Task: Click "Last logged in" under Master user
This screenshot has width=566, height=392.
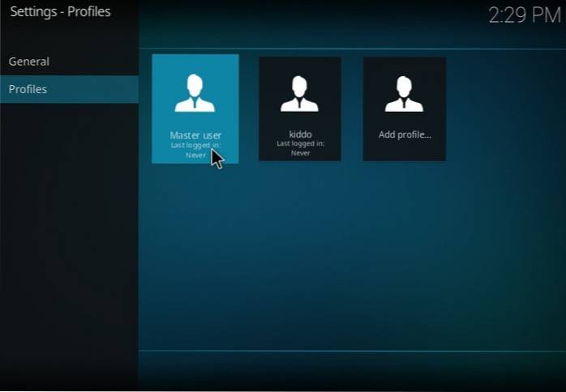Action: [x=195, y=145]
